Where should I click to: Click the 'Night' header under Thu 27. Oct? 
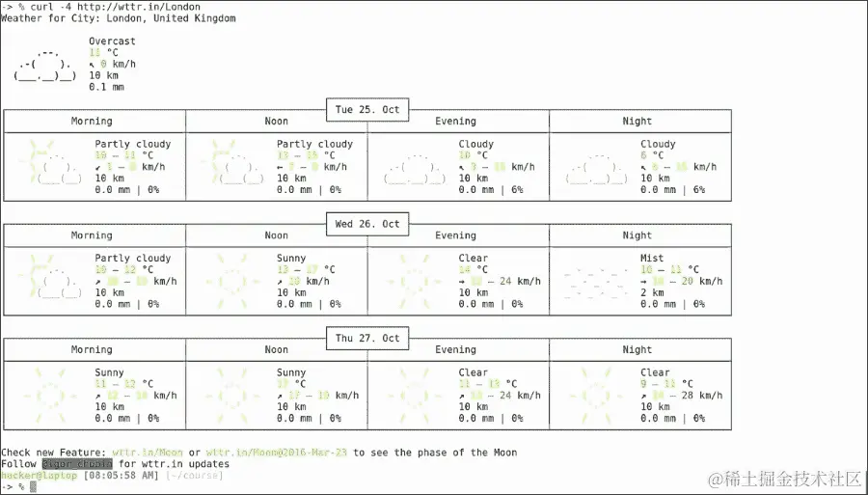tap(637, 349)
